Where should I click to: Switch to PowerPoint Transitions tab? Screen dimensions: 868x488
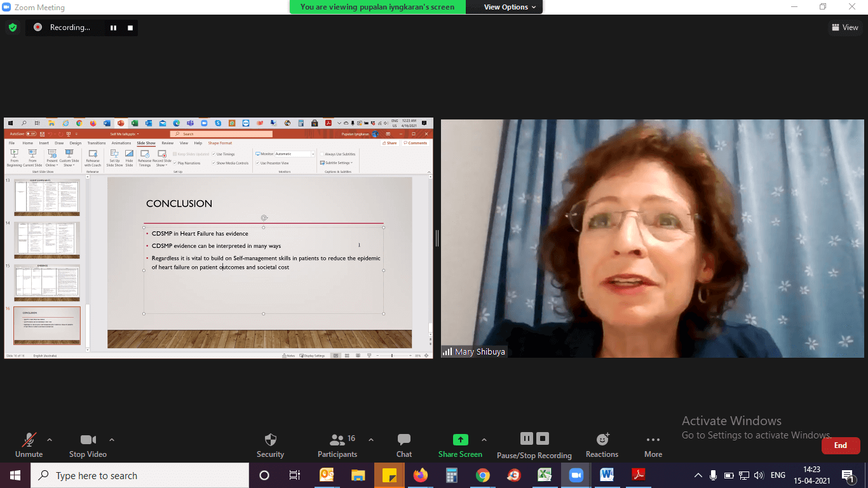97,143
